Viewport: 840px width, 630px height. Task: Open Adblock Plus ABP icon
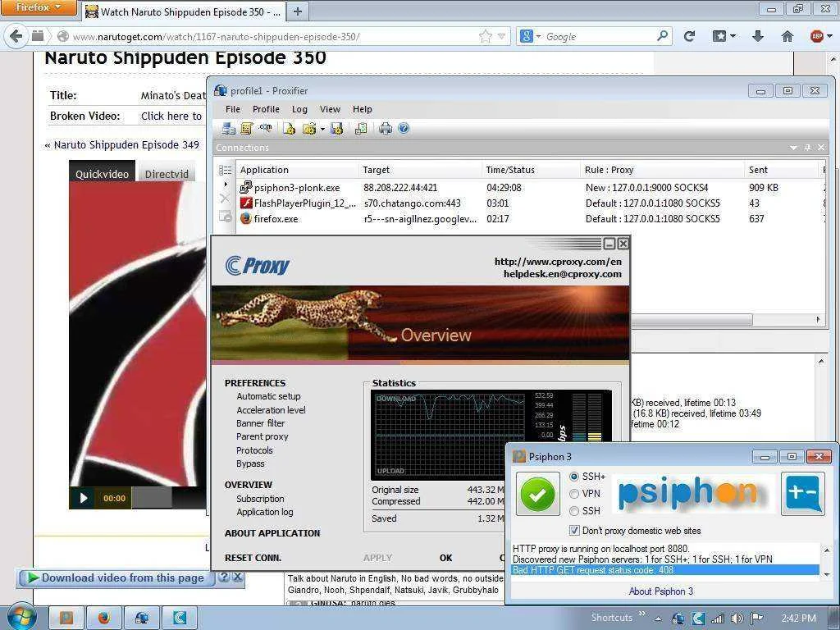click(x=817, y=36)
